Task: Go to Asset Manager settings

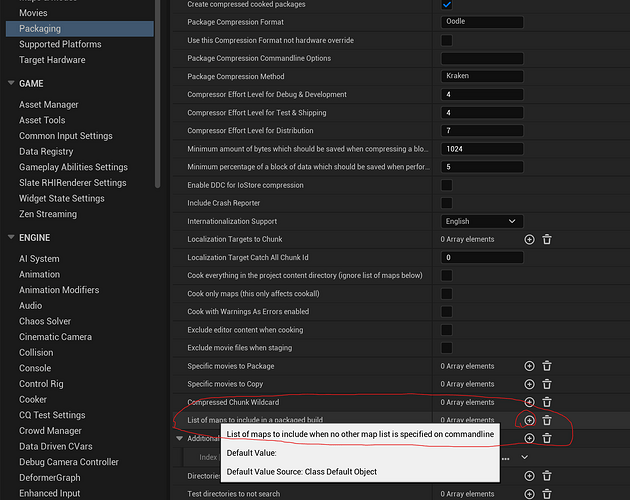Action: [49, 105]
